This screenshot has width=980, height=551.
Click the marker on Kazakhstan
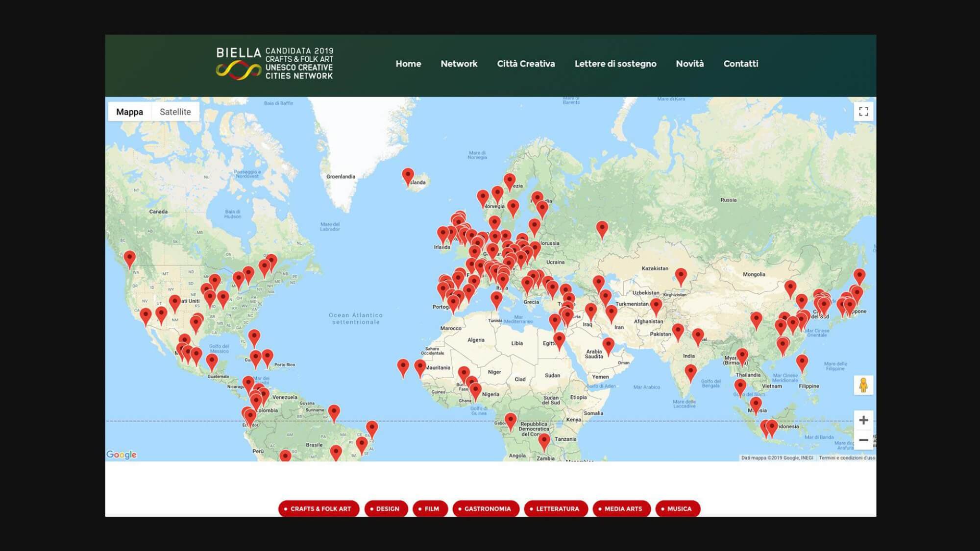coord(681,277)
